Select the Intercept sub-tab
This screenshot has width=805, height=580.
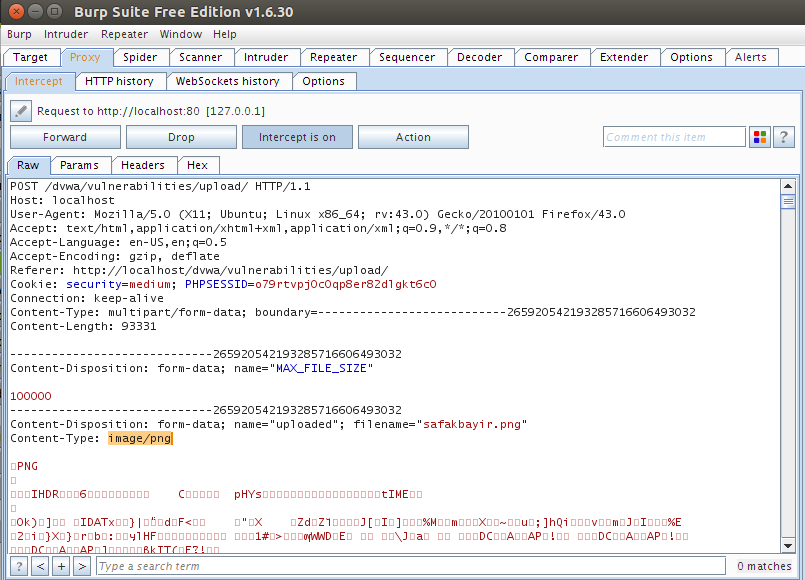click(39, 81)
